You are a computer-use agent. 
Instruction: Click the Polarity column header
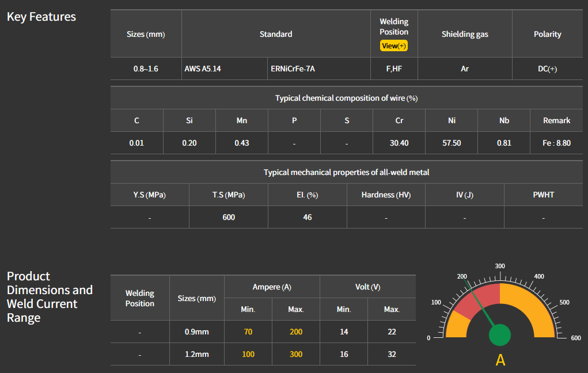pyautogui.click(x=547, y=34)
